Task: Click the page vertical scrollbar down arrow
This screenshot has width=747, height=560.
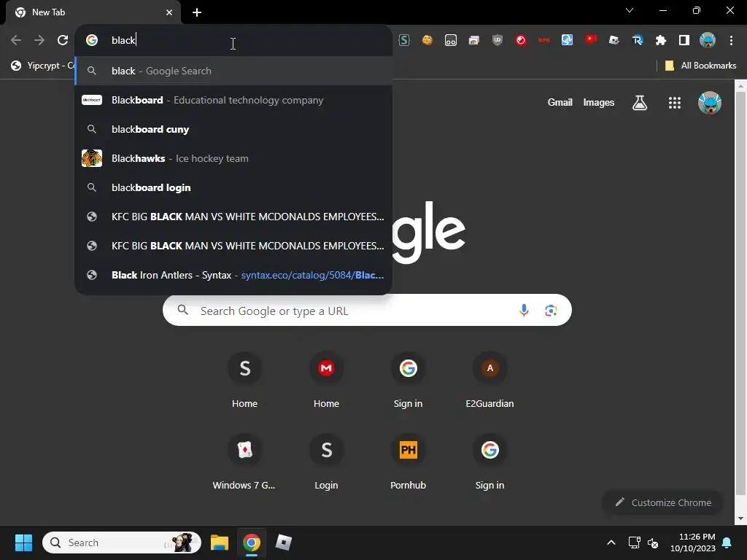Action: (741, 518)
